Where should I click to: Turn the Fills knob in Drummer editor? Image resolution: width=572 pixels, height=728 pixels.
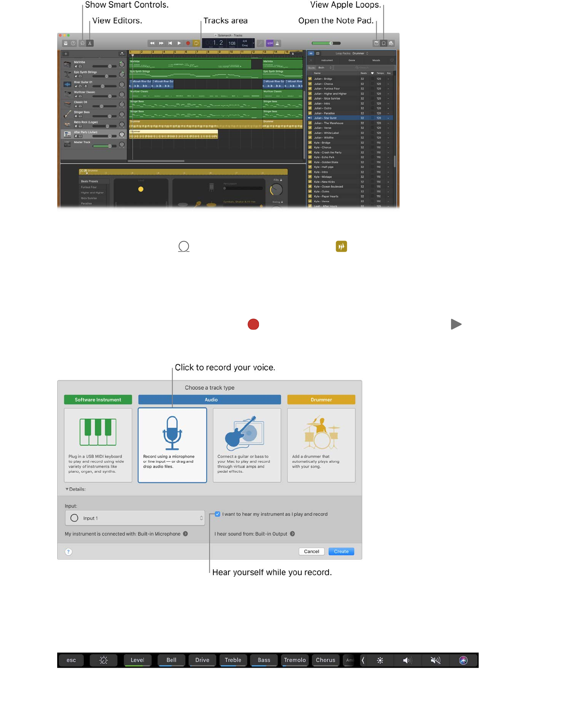point(276,189)
